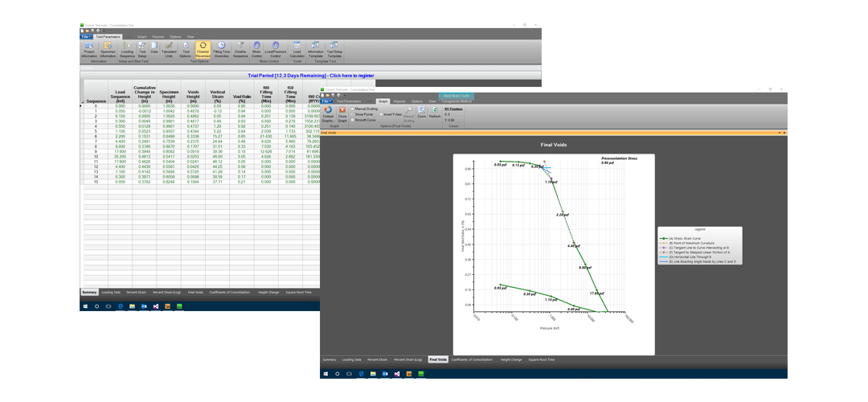Select Loading Data bottom tab in back window
The width and height of the screenshot is (868, 402).
[111, 292]
